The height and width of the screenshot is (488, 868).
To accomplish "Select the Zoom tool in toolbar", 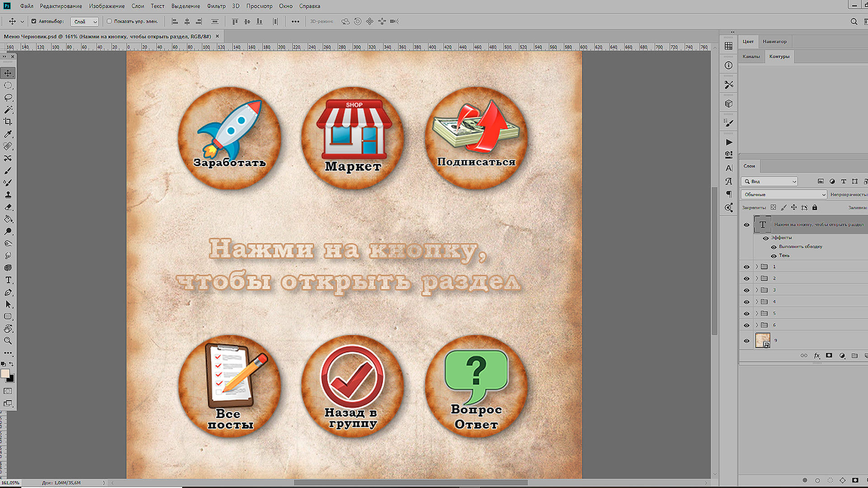I will click(8, 341).
